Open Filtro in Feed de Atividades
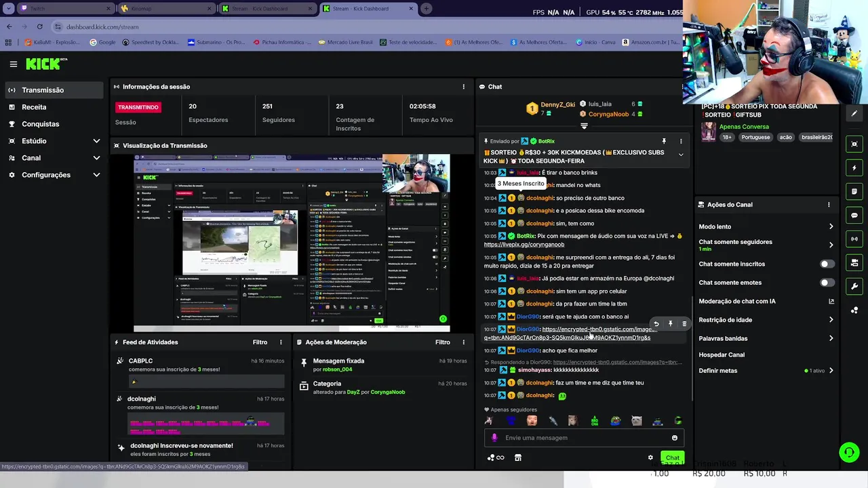 [260, 342]
